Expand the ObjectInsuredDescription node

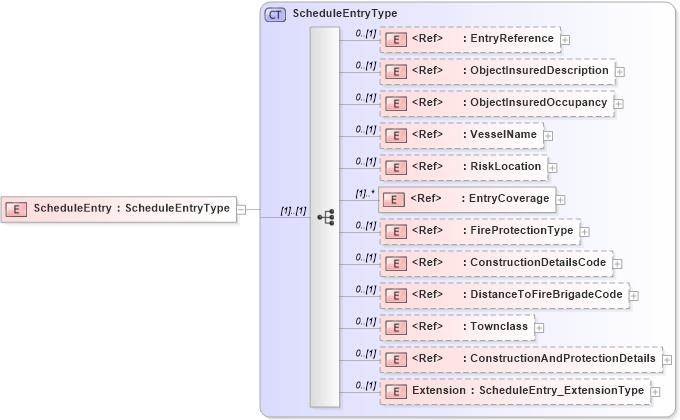coord(620,72)
